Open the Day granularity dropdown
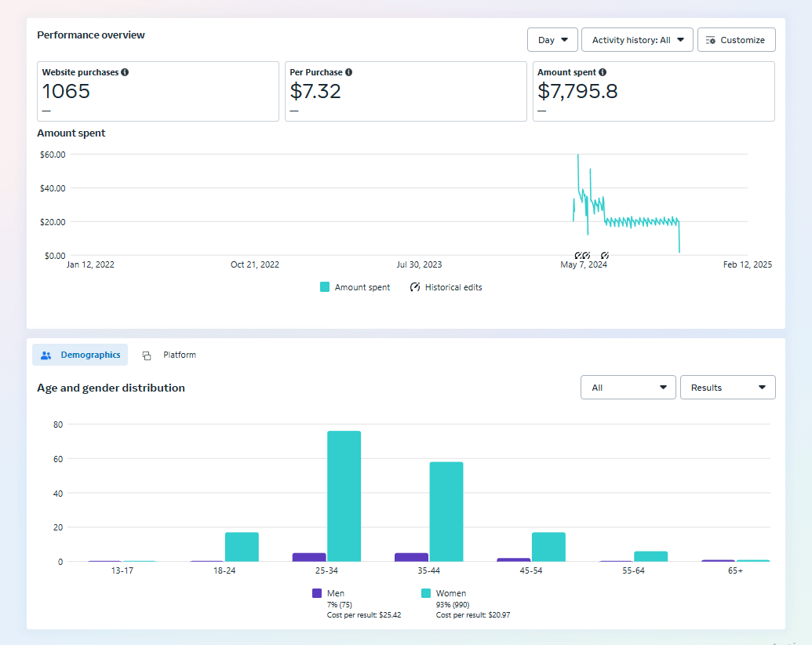 (552, 40)
